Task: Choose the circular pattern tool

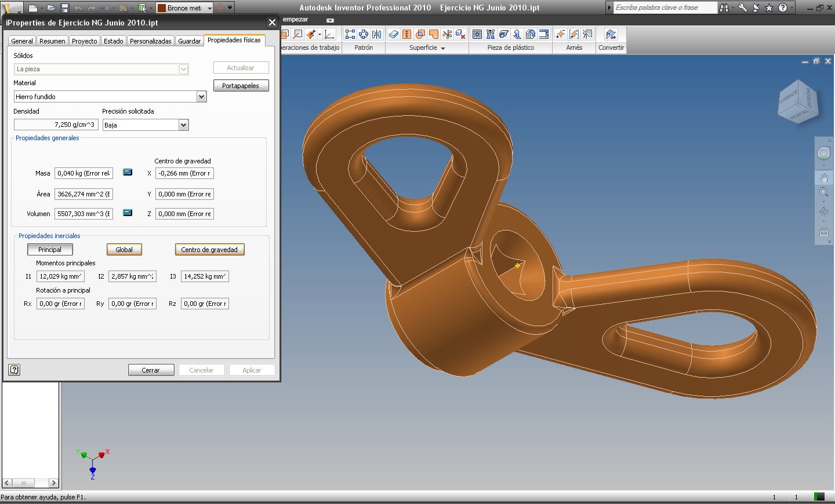Action: point(364,34)
